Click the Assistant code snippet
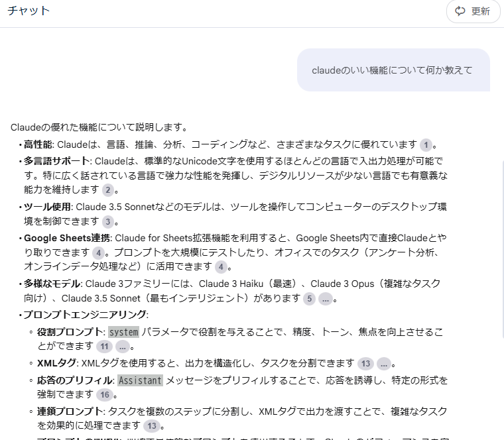This screenshot has width=504, height=440. coord(140,380)
